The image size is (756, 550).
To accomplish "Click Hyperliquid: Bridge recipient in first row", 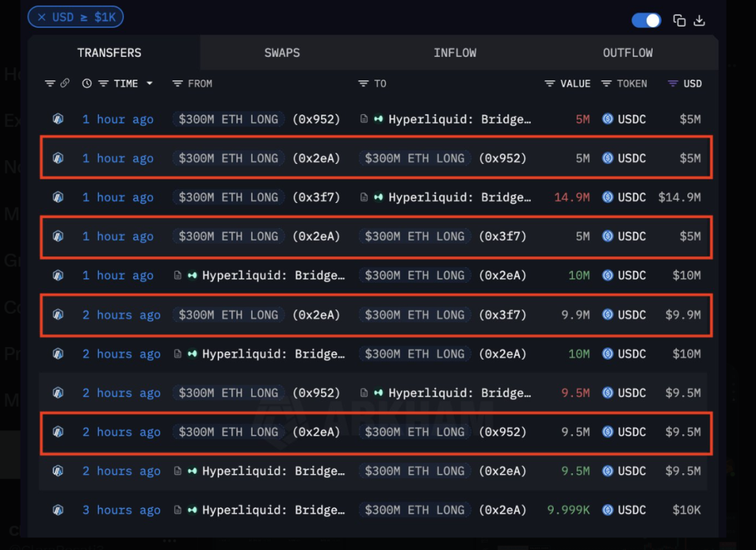I will click(x=459, y=119).
